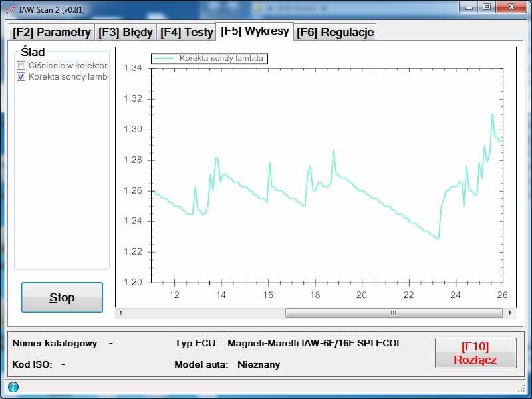Viewport: 532px width, 399px height.
Task: Enable the Ciśnienie w kolektorze trace checkbox
Action: point(21,66)
